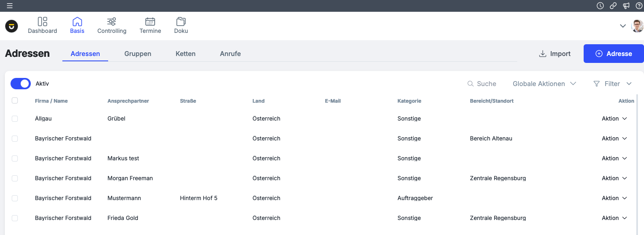Click the clock history icon

point(600,6)
